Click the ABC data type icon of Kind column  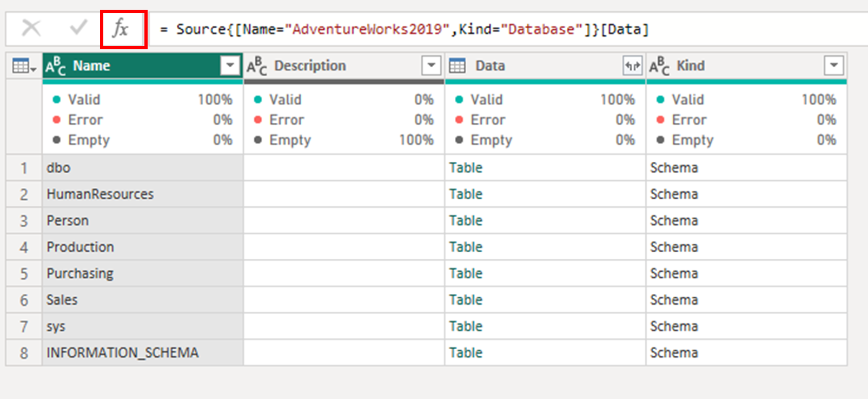click(659, 66)
